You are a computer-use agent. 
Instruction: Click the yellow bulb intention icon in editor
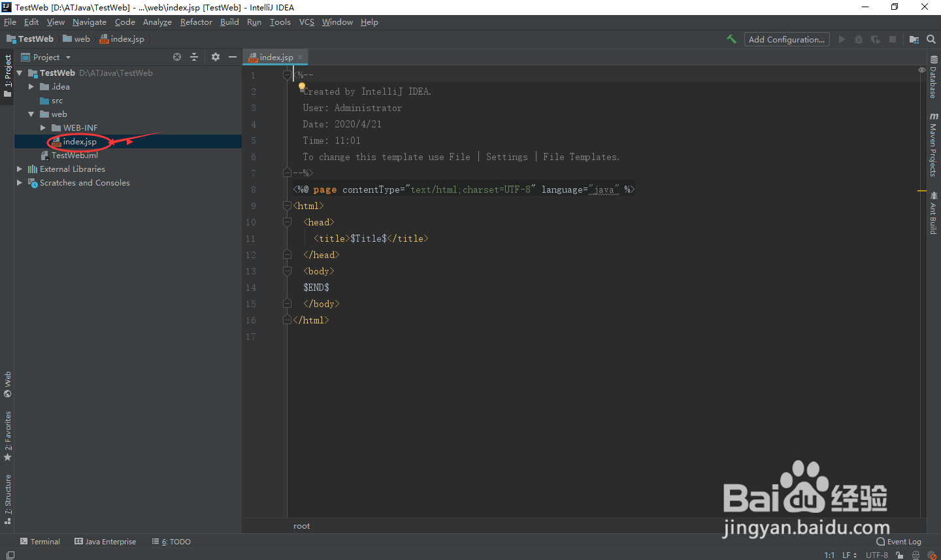point(301,85)
